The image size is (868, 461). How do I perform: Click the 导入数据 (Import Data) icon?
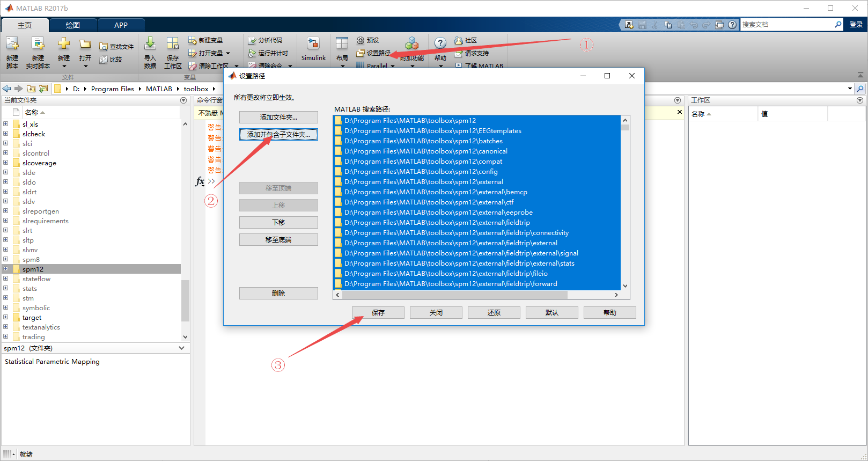pos(150,44)
